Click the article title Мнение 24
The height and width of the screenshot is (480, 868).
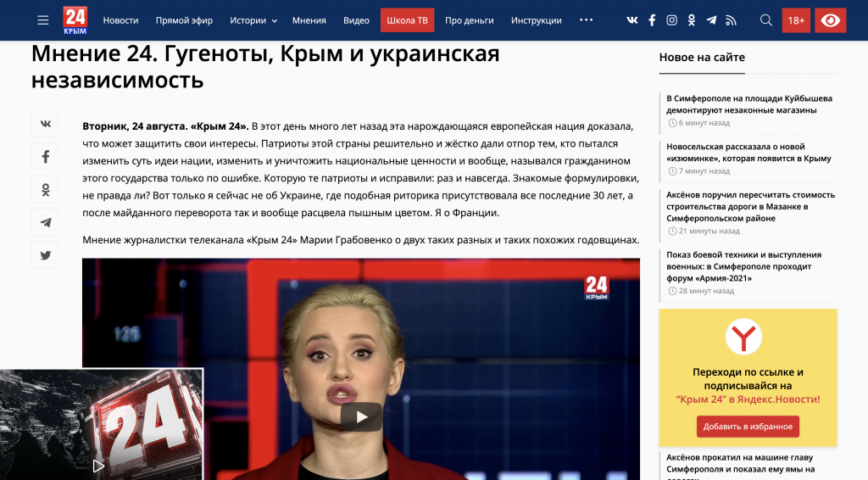point(265,67)
